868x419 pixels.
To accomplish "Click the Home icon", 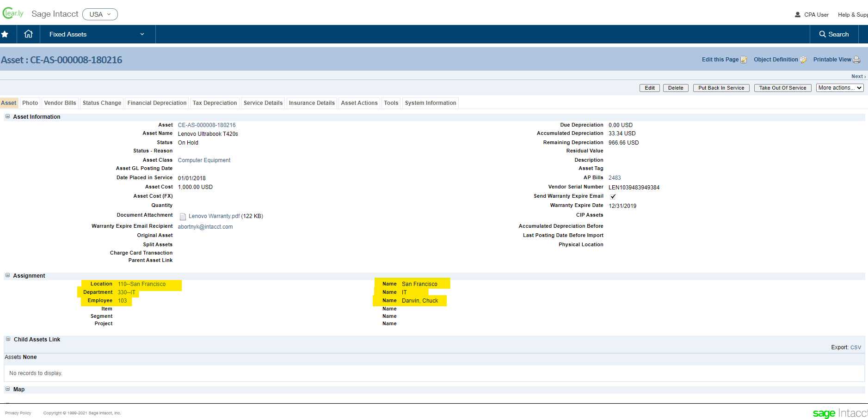I will tap(28, 34).
